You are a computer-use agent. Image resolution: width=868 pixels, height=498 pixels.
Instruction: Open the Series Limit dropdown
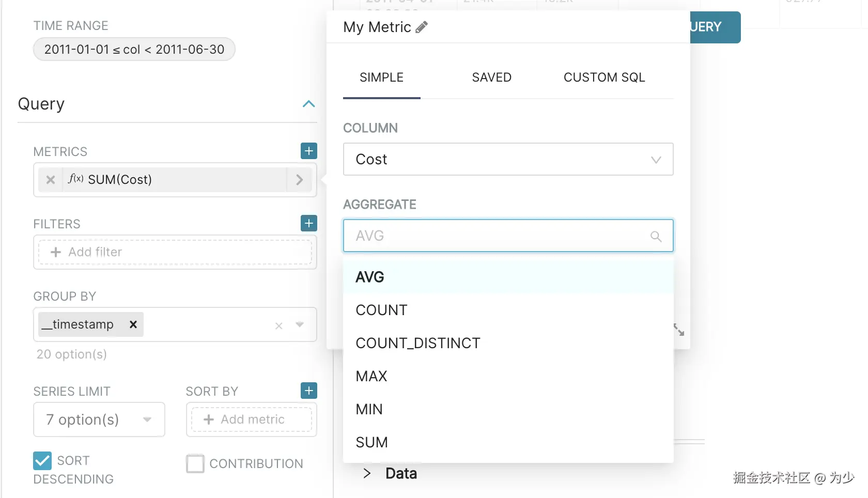tap(99, 419)
